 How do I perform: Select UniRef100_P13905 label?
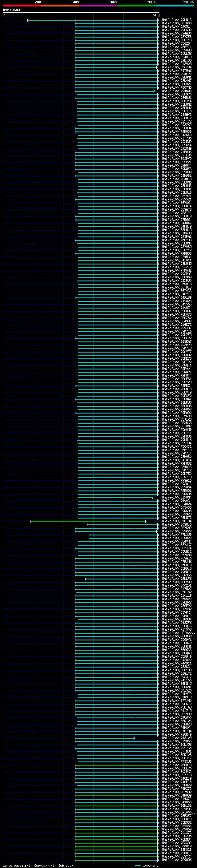pyautogui.click(x=177, y=64)
